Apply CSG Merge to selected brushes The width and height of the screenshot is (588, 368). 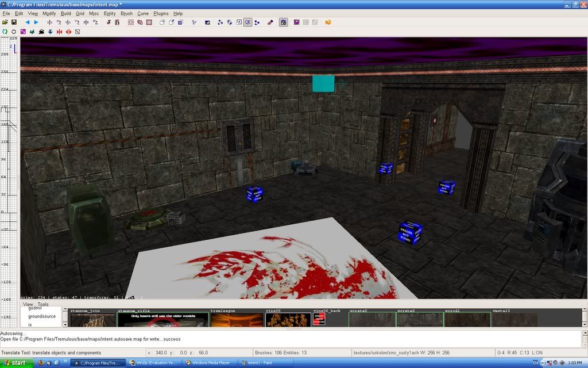[140, 22]
